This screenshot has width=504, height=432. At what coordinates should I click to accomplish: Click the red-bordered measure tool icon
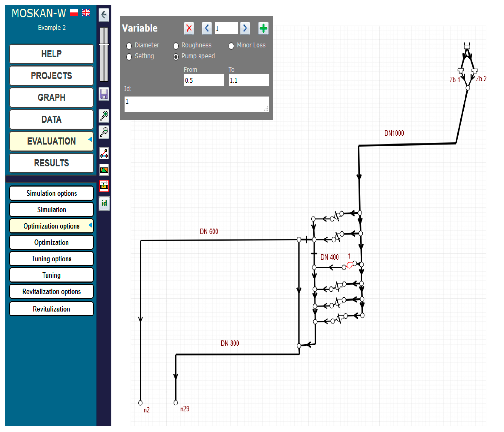104,186
